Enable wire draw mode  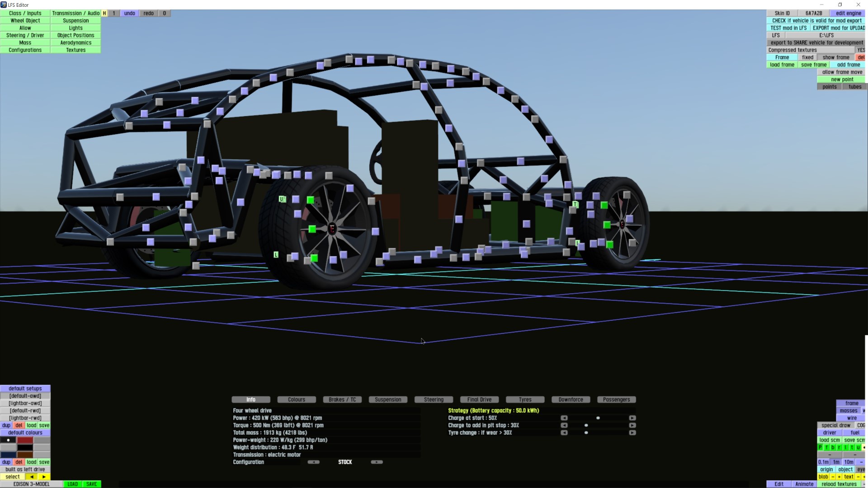click(x=852, y=418)
